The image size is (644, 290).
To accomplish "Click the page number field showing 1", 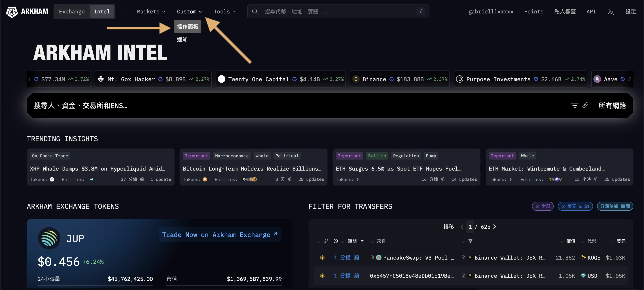I will point(470,226).
